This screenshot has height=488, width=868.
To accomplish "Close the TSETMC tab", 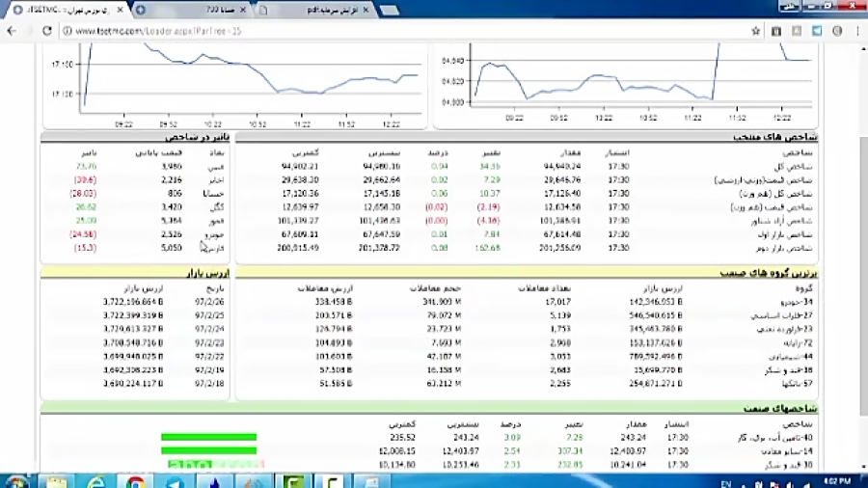I will click(x=121, y=10).
